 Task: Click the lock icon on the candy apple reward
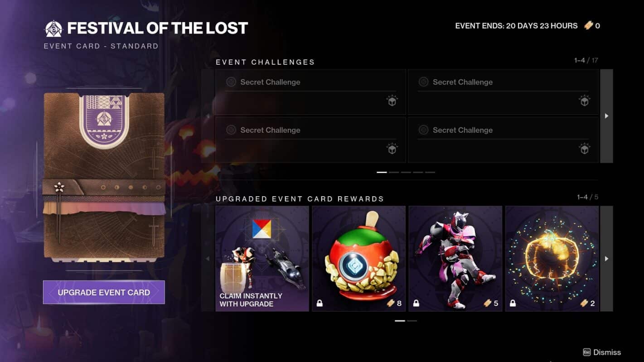320,303
